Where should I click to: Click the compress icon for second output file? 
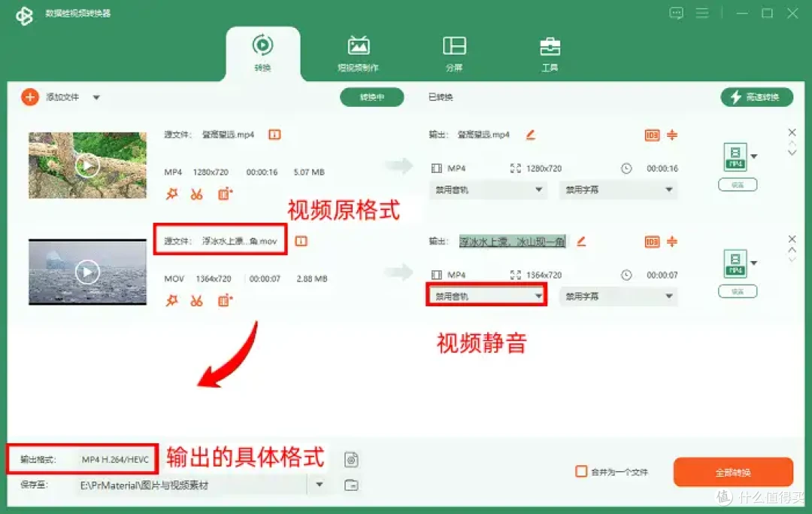click(x=672, y=242)
